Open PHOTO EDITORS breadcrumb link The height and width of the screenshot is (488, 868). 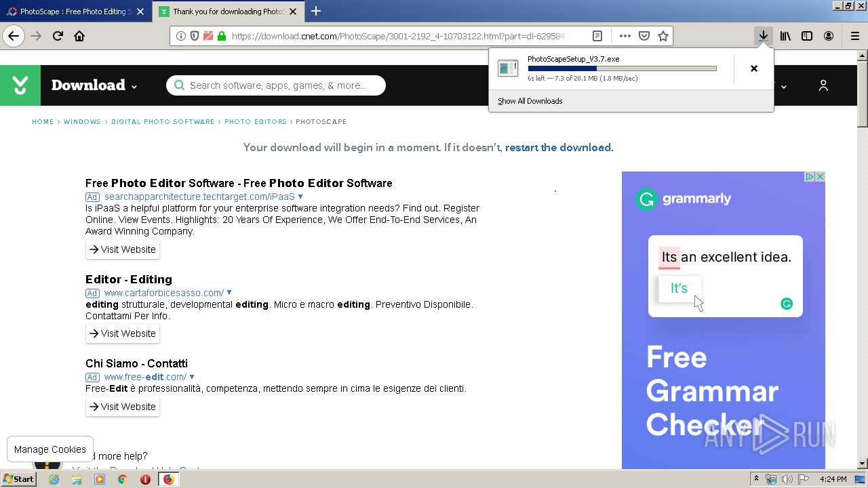(x=256, y=122)
